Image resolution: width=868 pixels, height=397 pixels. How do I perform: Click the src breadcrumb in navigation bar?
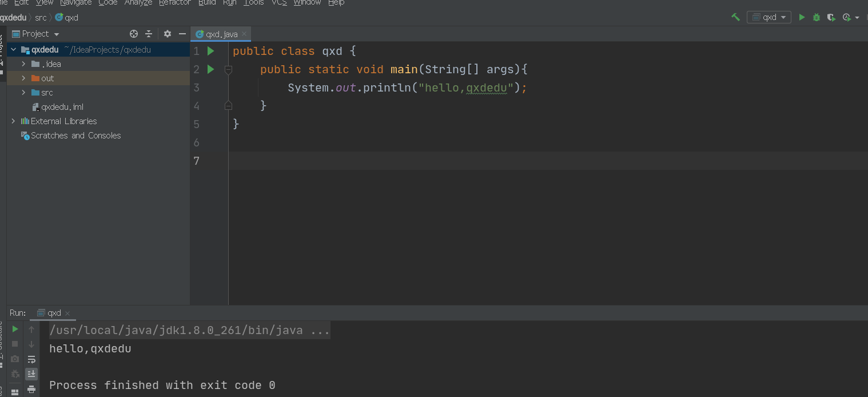coord(41,18)
